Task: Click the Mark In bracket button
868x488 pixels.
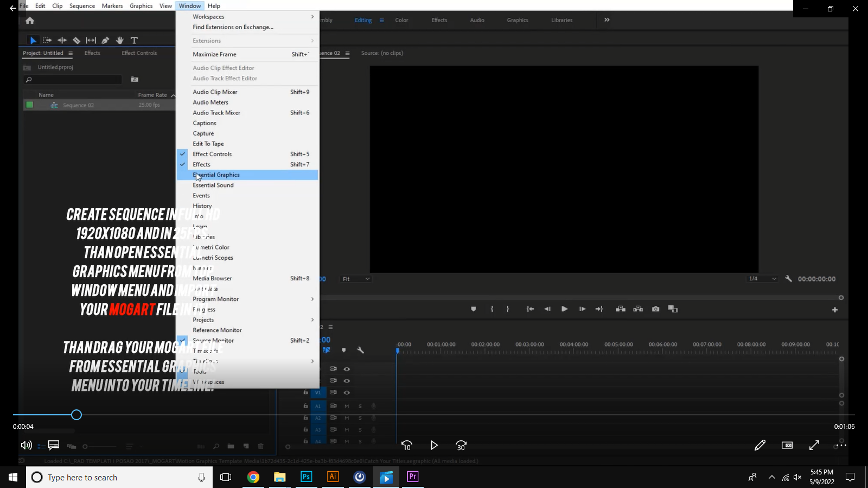Action: [492, 309]
